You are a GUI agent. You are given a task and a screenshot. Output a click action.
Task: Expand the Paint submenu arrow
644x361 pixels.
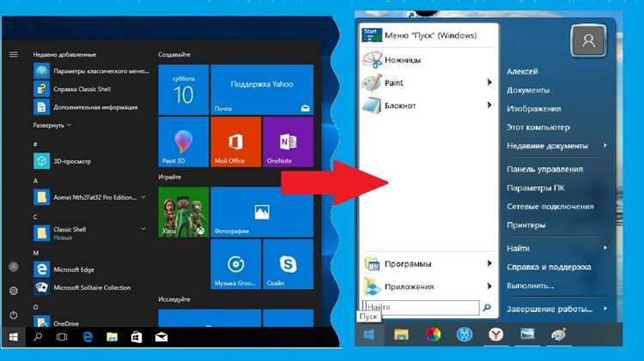489,82
